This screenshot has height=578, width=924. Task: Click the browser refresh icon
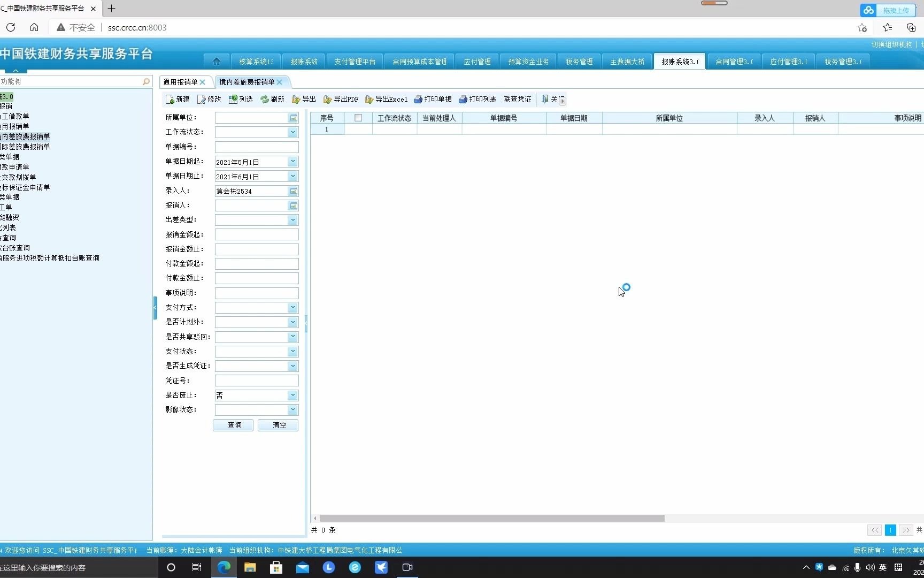[11, 27]
